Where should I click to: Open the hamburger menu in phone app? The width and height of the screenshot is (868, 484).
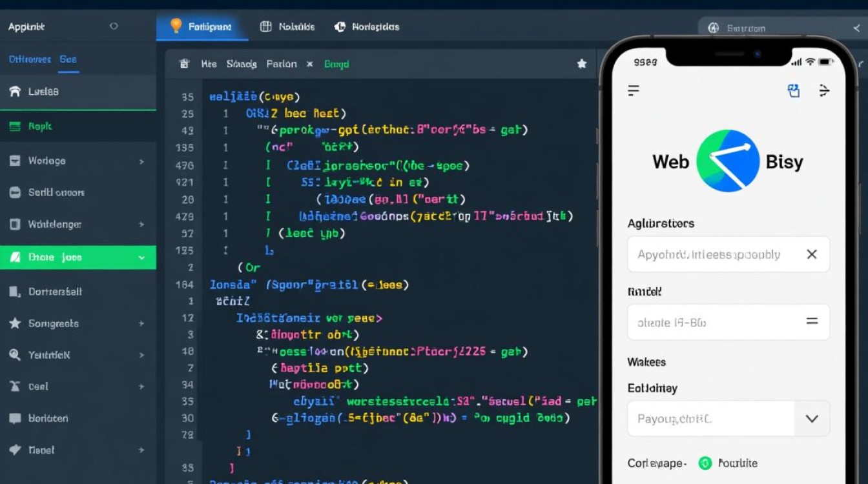634,90
